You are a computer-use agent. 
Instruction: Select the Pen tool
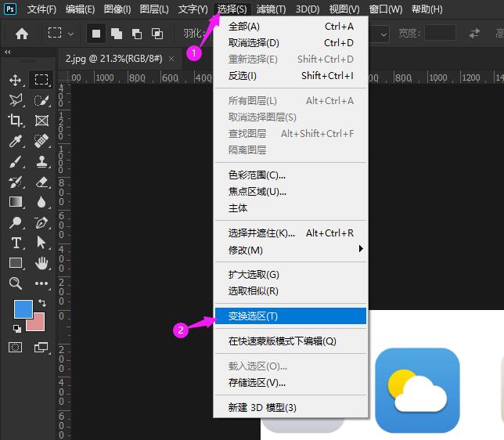tap(41, 222)
